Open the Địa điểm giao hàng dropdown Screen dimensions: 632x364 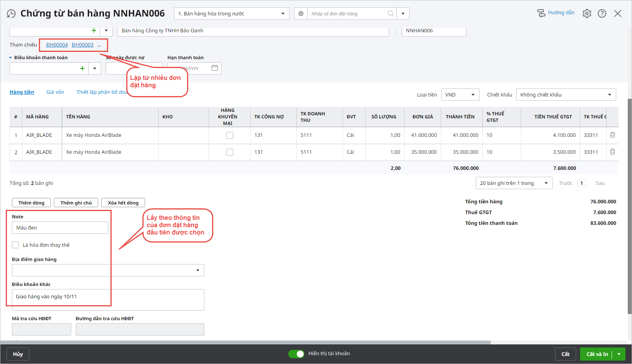pyautogui.click(x=197, y=270)
